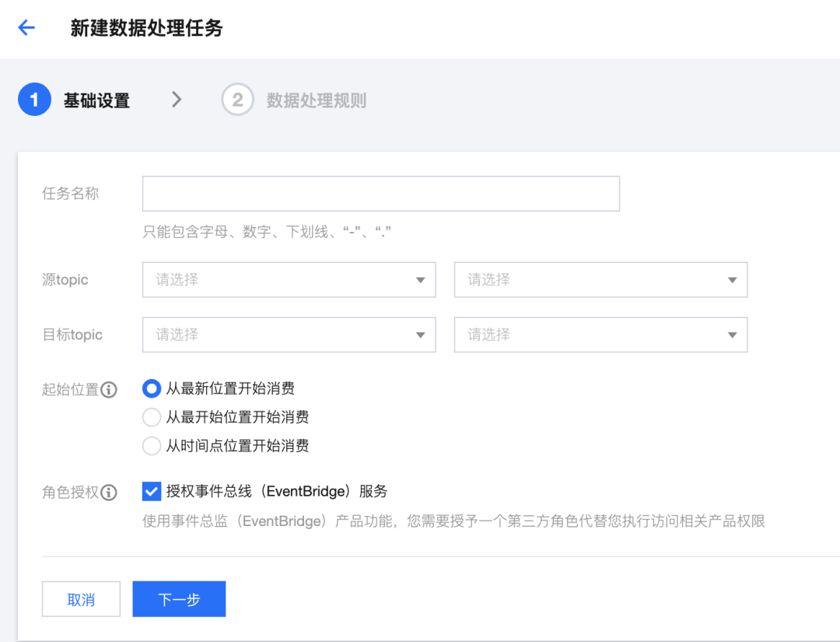Select 从时间点位置开始消费 radio option
Image resolution: width=840 pixels, height=642 pixels.
pos(152,446)
